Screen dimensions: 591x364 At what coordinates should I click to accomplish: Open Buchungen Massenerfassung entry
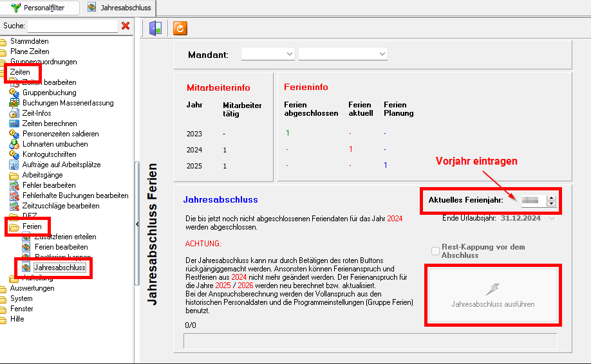click(x=67, y=103)
